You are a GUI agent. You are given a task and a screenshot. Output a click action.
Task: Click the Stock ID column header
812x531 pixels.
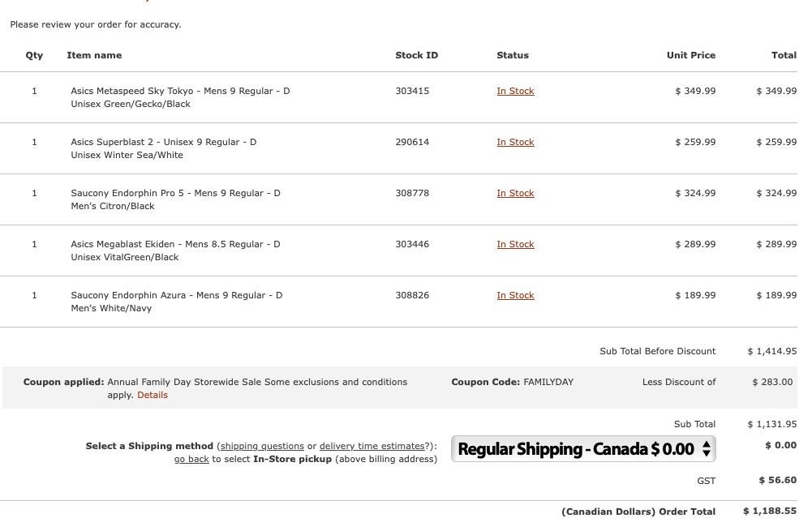click(416, 56)
